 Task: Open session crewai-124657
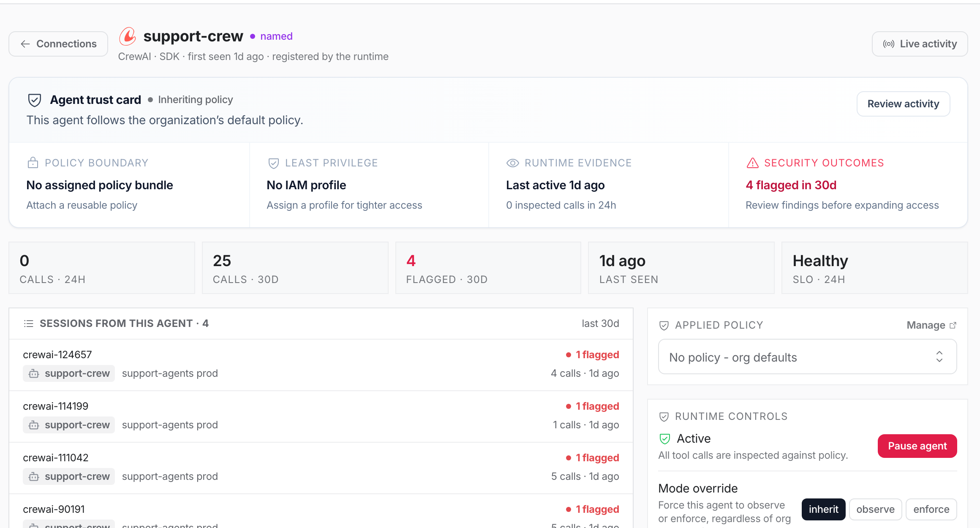321,365
